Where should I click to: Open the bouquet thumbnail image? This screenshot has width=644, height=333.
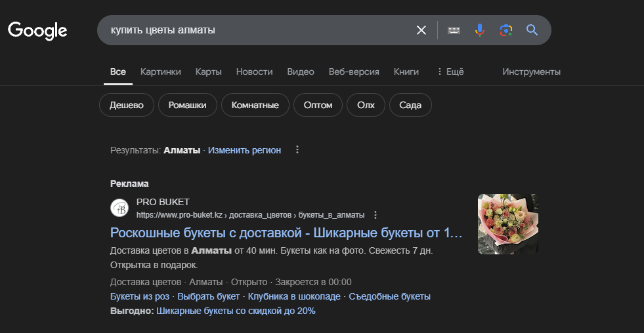coord(507,224)
